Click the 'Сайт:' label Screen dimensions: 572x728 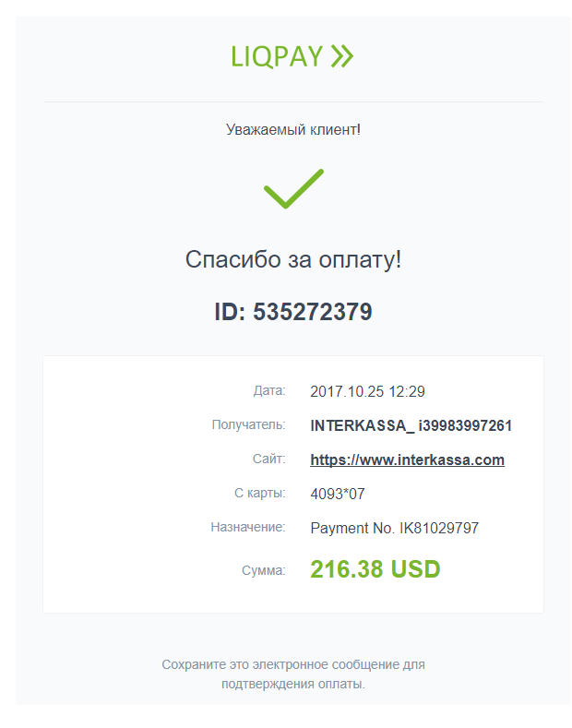(x=269, y=459)
